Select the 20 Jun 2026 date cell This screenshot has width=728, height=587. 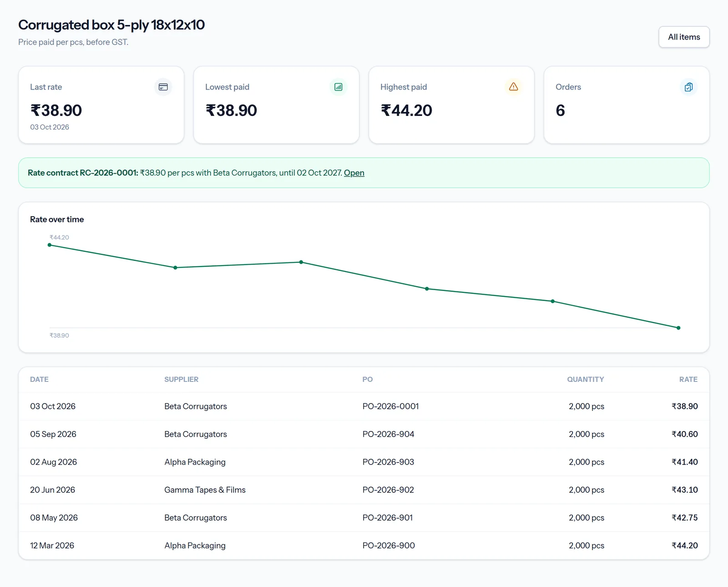point(53,490)
